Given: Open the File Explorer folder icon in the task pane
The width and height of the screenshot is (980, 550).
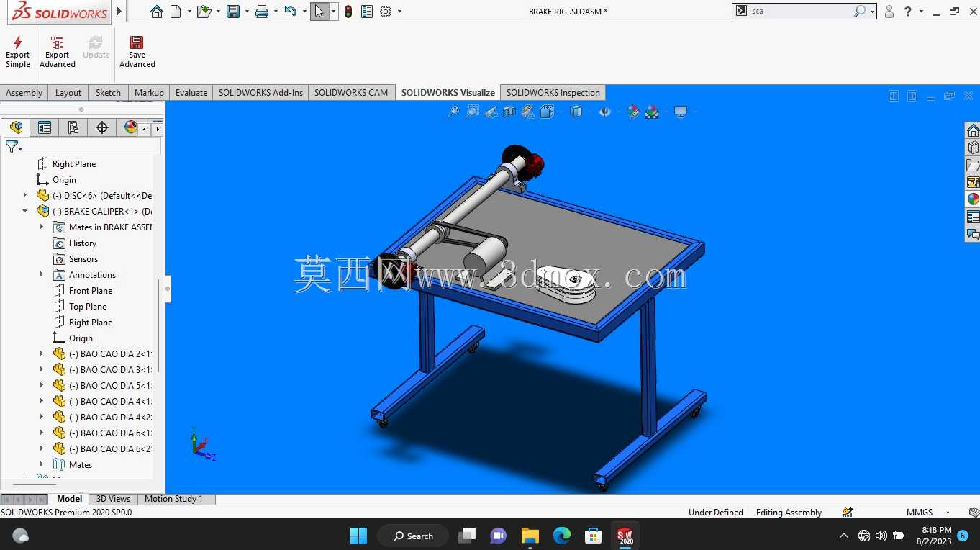Looking at the screenshot, I should pyautogui.click(x=973, y=165).
